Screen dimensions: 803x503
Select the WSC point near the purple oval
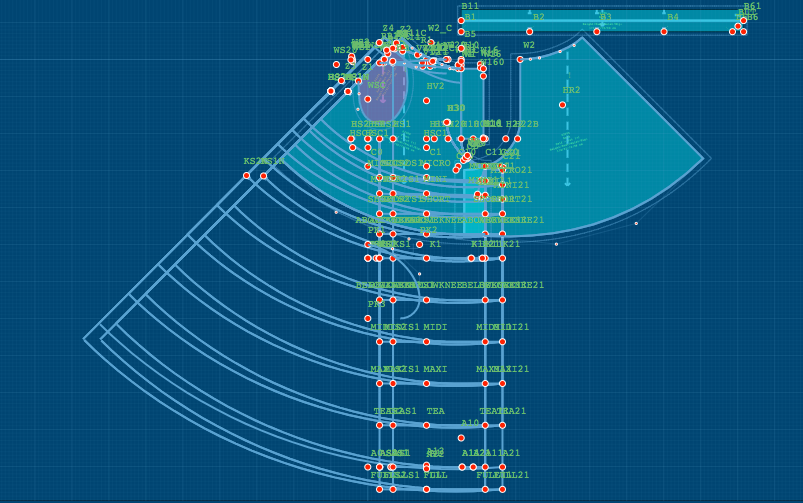tap(367, 99)
